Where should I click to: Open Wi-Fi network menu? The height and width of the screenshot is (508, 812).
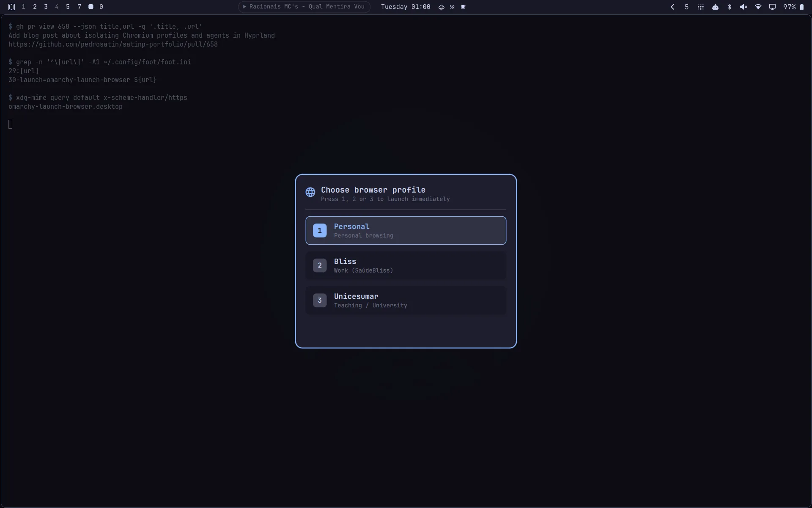click(x=758, y=7)
